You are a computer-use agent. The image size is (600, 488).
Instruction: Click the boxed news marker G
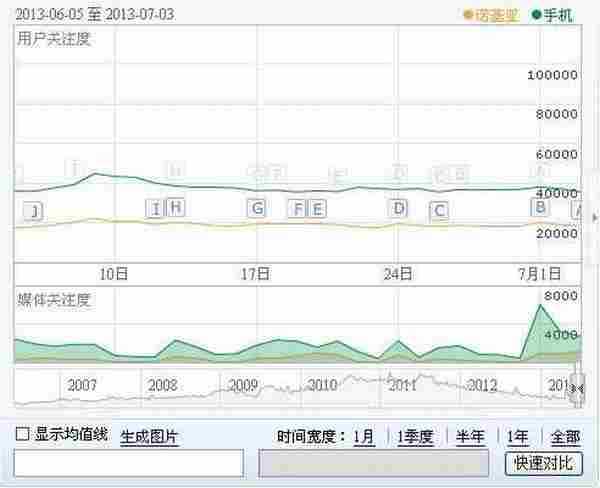(257, 208)
